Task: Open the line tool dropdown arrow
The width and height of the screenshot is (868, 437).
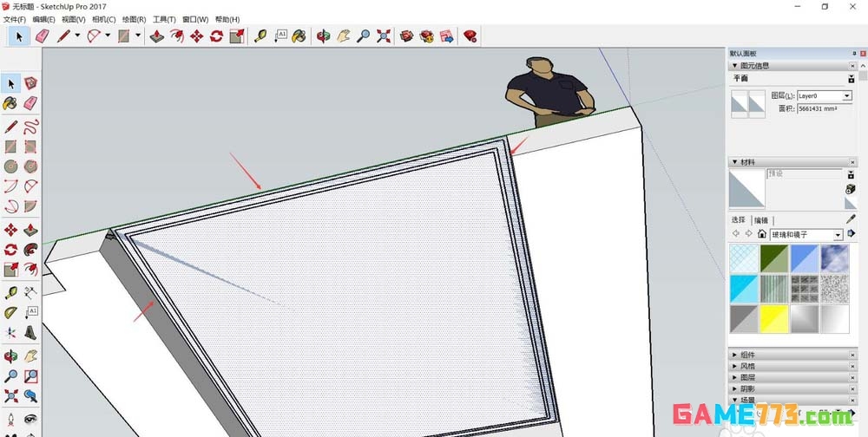Action: pos(77,36)
